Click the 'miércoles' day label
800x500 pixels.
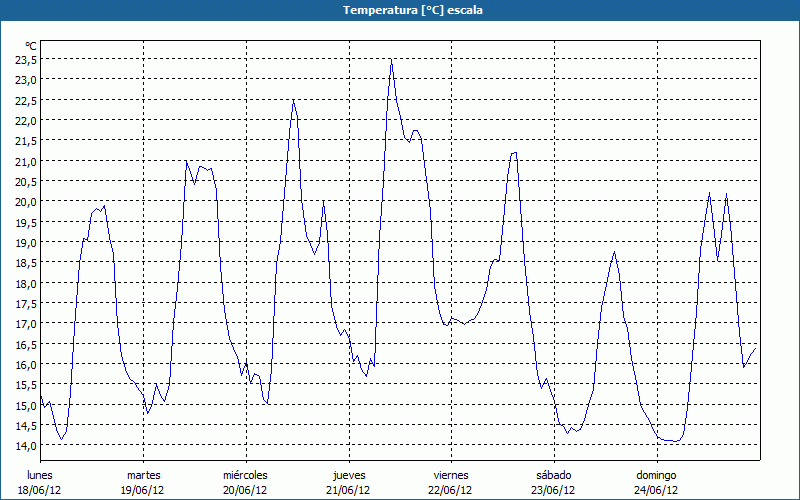[245, 475]
